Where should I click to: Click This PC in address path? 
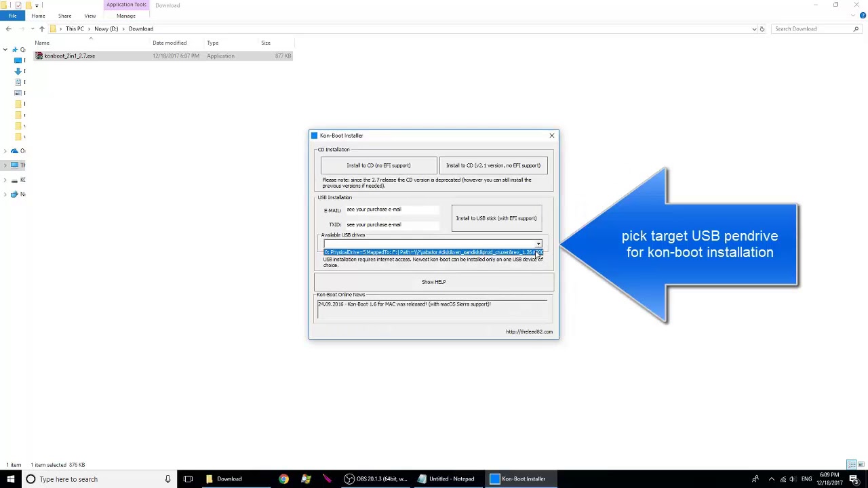75,28
